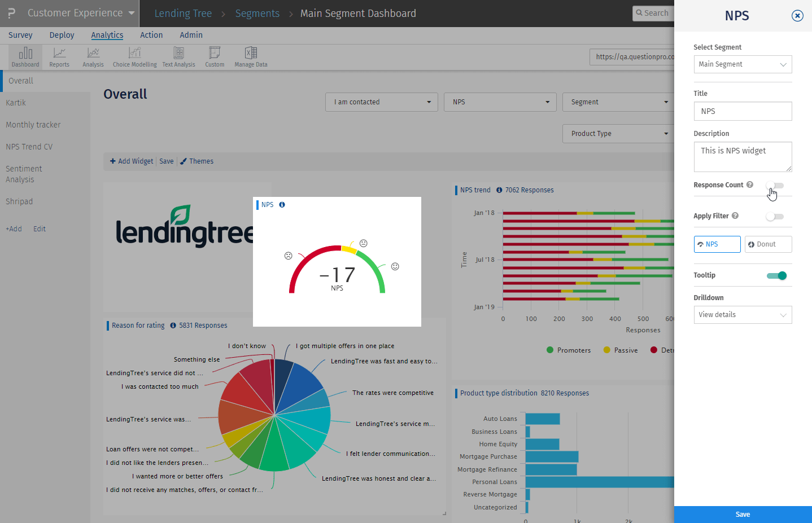812x523 pixels.
Task: Open the Action menu
Action: tap(151, 35)
